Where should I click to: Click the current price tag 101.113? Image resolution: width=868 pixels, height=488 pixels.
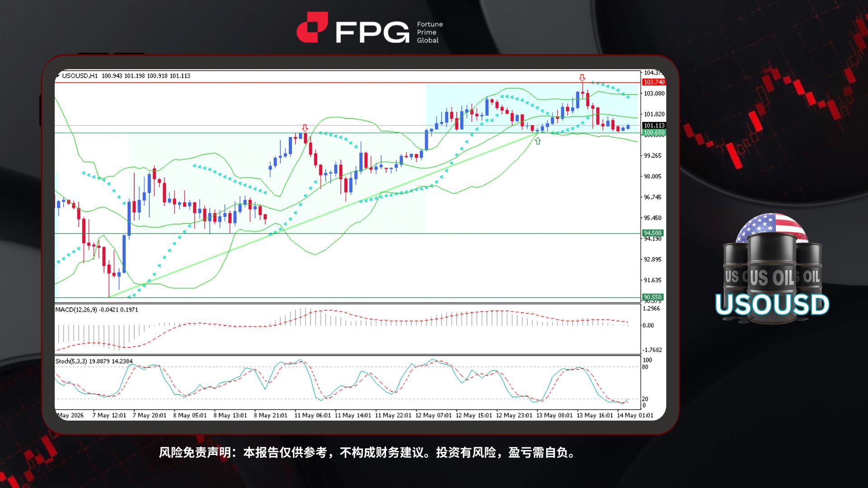tap(654, 126)
